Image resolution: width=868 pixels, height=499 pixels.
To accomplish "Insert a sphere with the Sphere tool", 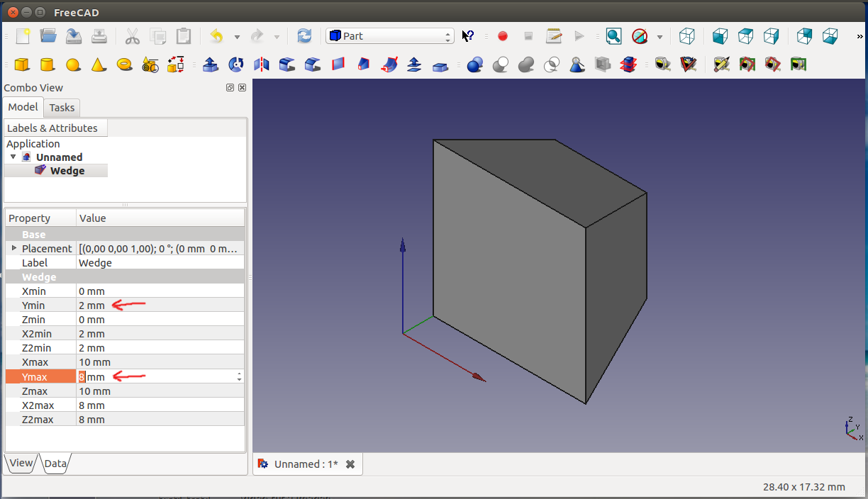I will coord(73,65).
